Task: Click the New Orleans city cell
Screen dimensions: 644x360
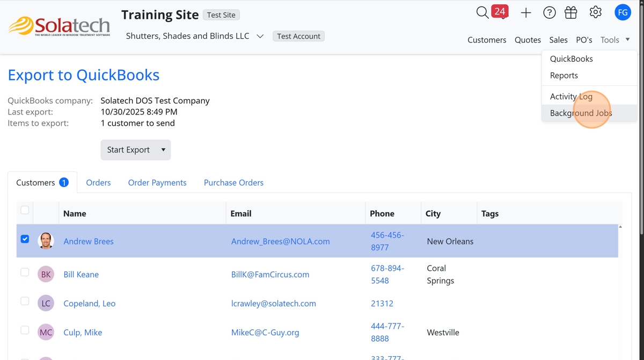Action: [450, 241]
